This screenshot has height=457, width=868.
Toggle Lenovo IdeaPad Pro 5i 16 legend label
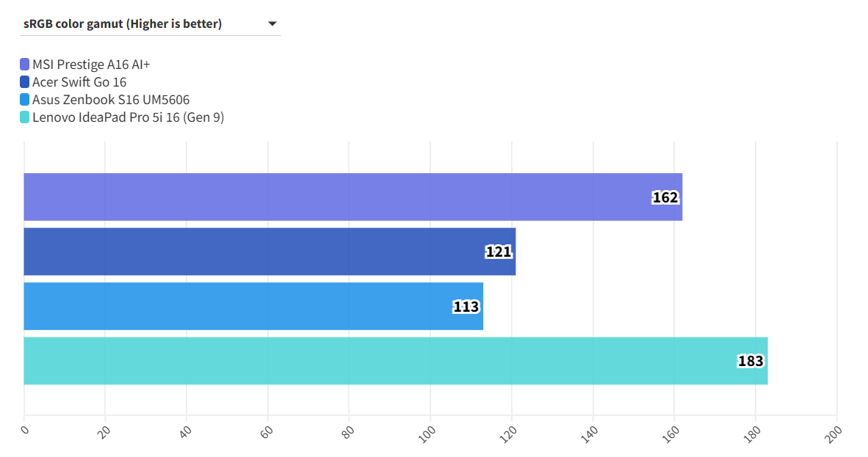128,117
